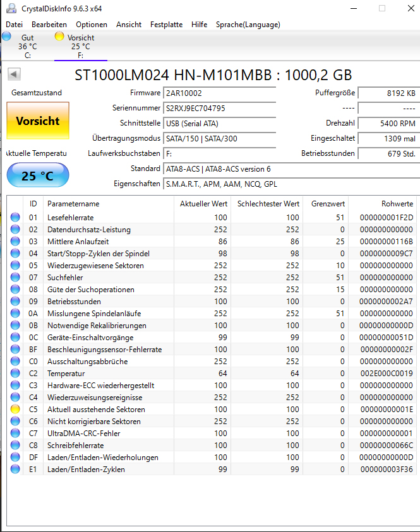
Task: Click the Grenzwert column header
Action: [326, 204]
